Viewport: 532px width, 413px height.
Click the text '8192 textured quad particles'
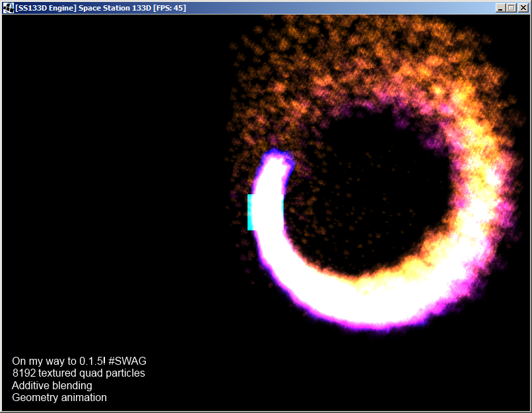pos(79,373)
